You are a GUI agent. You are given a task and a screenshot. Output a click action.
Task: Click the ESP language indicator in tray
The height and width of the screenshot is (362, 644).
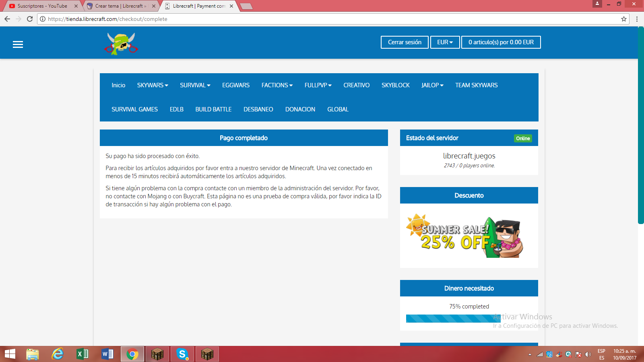click(601, 351)
